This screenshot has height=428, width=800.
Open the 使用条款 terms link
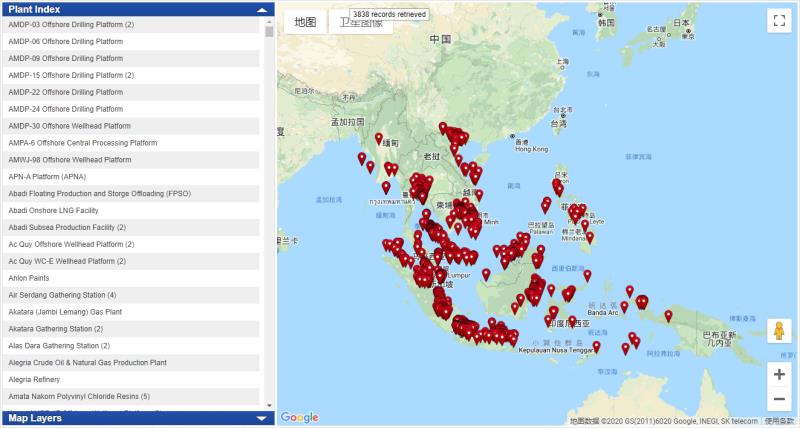[x=780, y=421]
